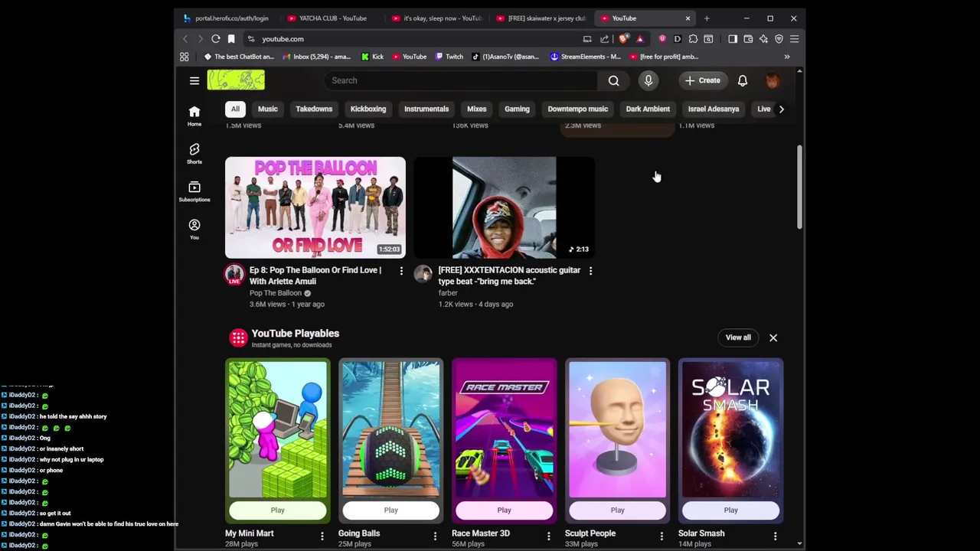Screen dimensions: 980x551
Task: Open options menu for Sculpt People
Action: pyautogui.click(x=661, y=536)
